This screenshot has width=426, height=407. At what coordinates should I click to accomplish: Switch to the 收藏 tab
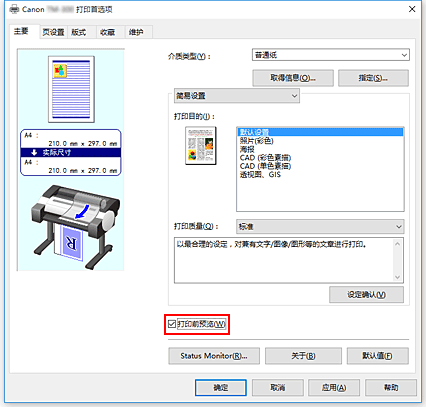pos(107,32)
